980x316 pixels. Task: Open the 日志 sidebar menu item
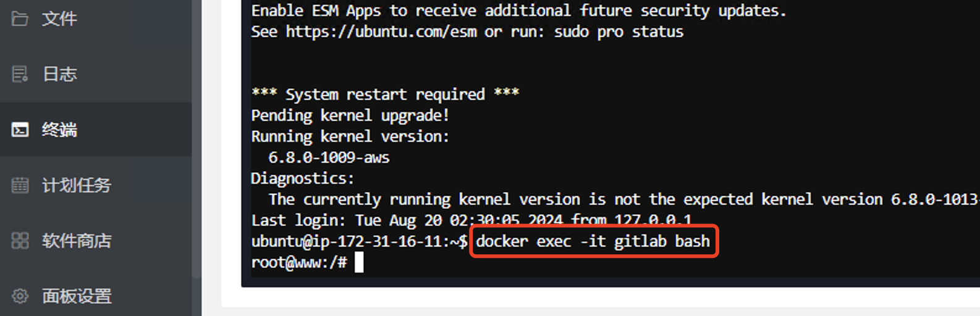[96, 74]
